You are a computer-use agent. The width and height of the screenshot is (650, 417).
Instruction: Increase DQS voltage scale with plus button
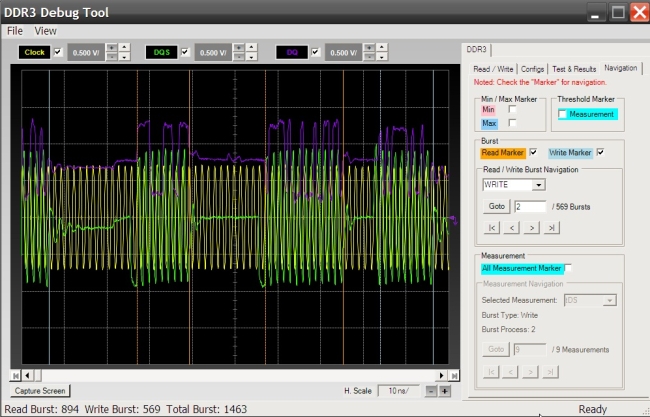tap(238, 48)
